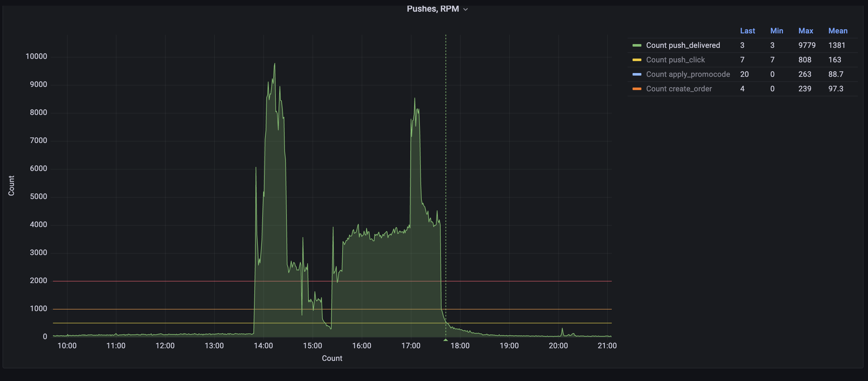Click the 17:00 x-axis time label
Image resolution: width=868 pixels, height=381 pixels.
[x=411, y=346]
